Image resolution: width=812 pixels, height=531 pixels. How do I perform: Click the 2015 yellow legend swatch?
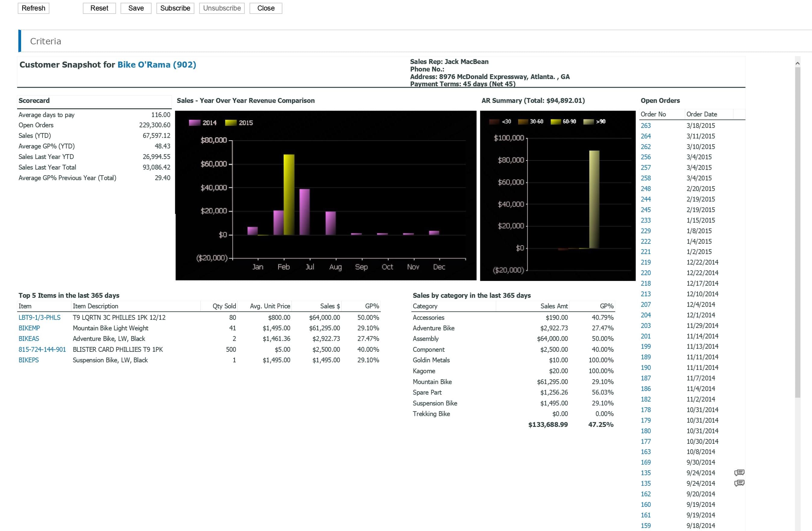pos(231,123)
